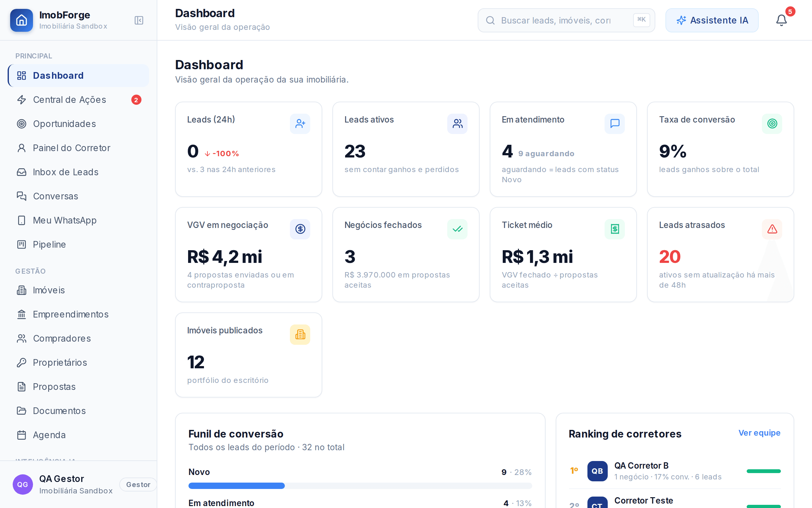This screenshot has height=508, width=812.
Task: Click the ⌘K shortcut badge in search
Action: point(641,20)
